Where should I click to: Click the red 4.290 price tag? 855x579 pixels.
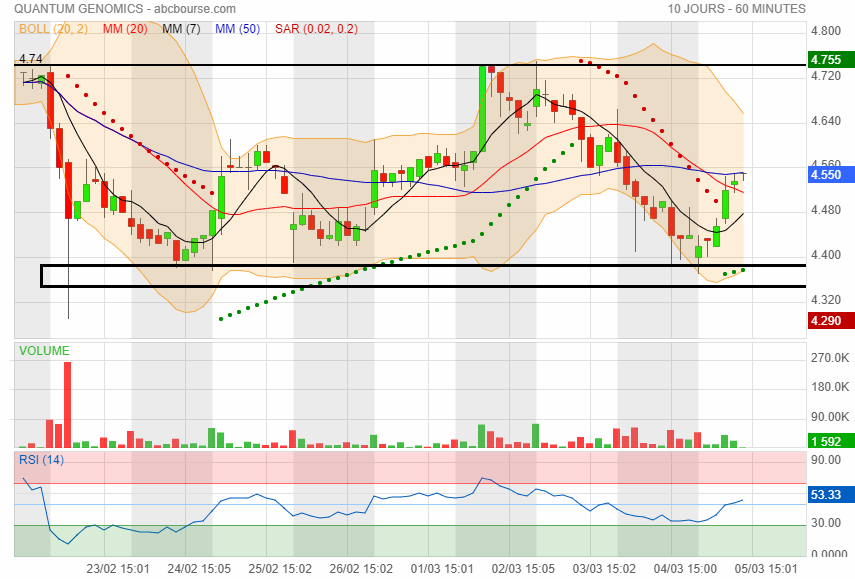[831, 321]
